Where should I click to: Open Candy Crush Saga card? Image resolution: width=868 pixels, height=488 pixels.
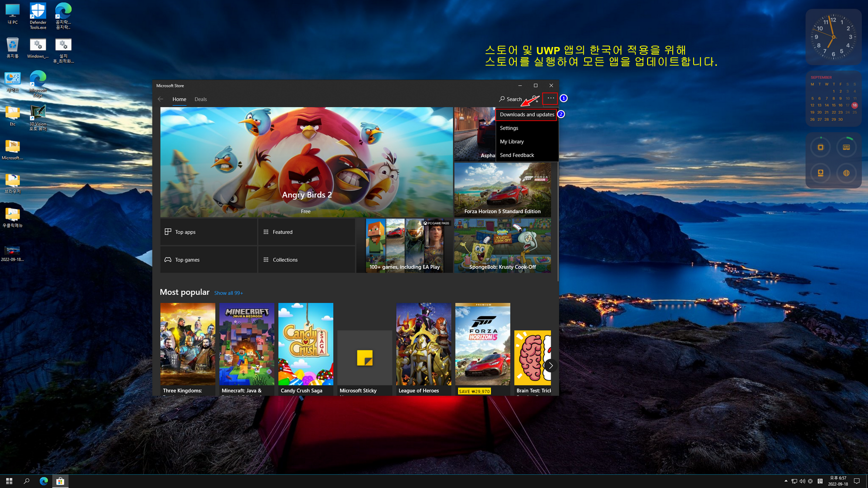click(x=306, y=349)
